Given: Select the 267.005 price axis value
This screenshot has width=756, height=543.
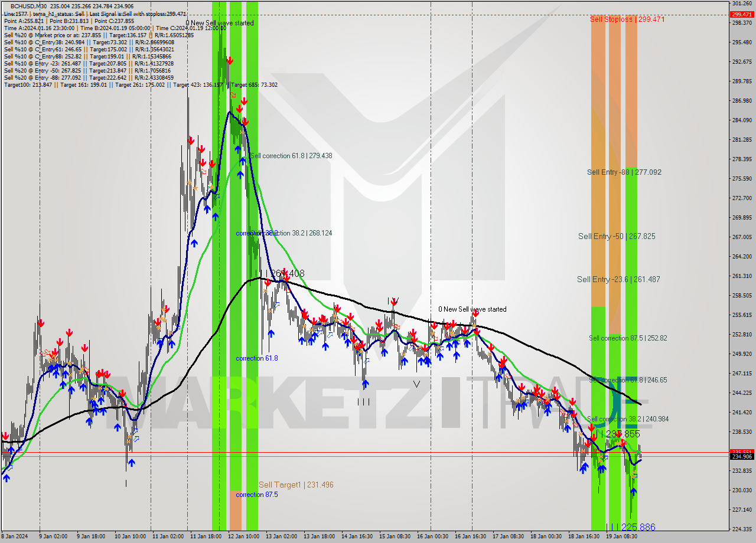Looking at the screenshot, I should pos(742,237).
